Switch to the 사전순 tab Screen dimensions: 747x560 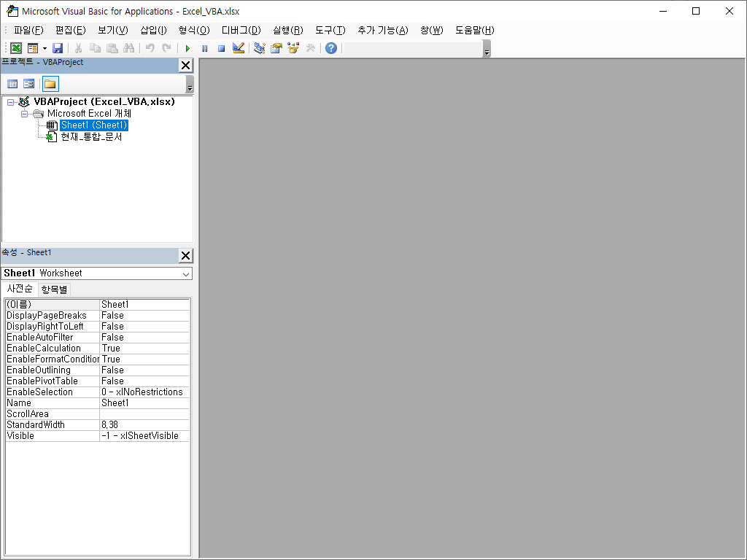(x=20, y=289)
